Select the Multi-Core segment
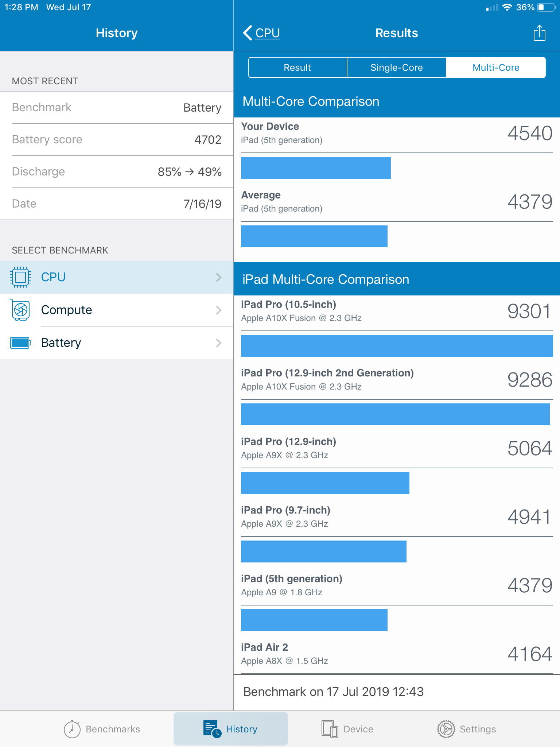560x747 pixels. [496, 67]
